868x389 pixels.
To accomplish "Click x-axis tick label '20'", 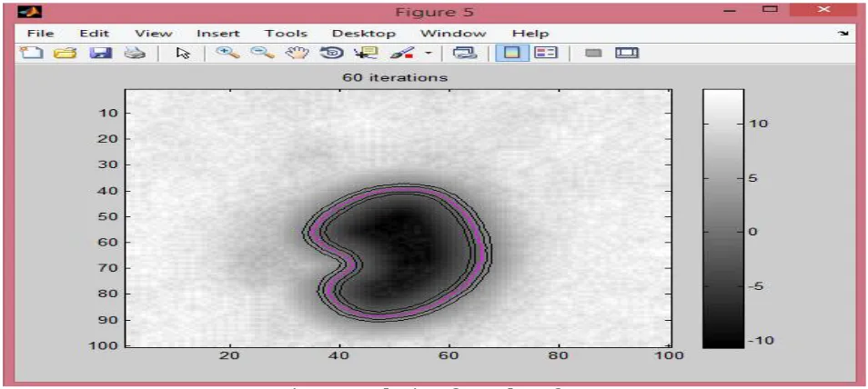I will [x=229, y=356].
